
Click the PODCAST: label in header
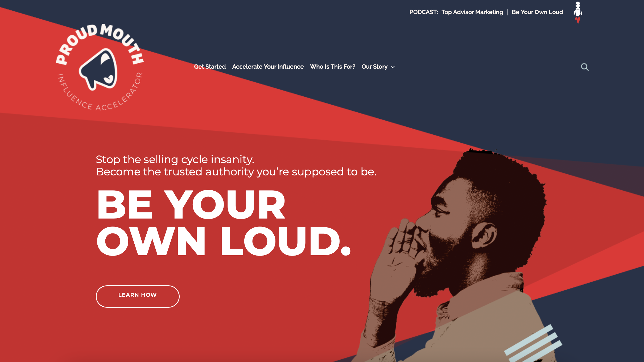[424, 12]
